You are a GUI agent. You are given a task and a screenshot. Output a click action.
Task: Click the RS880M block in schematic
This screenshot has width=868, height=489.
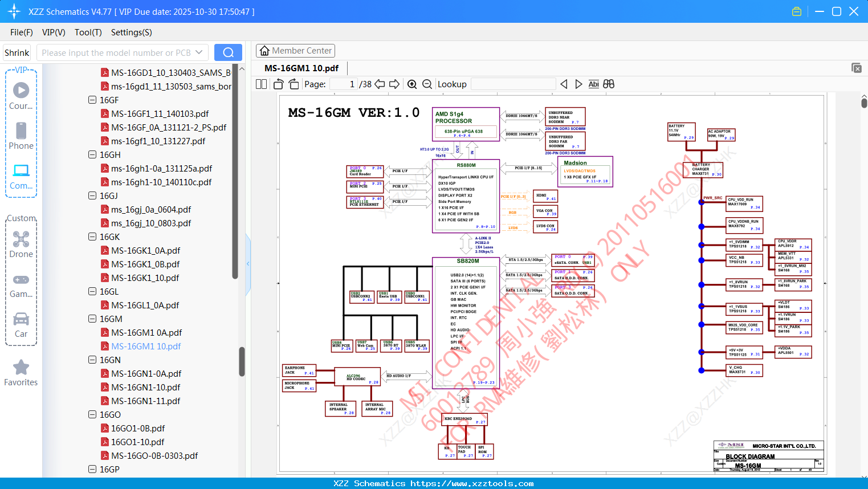(466, 195)
